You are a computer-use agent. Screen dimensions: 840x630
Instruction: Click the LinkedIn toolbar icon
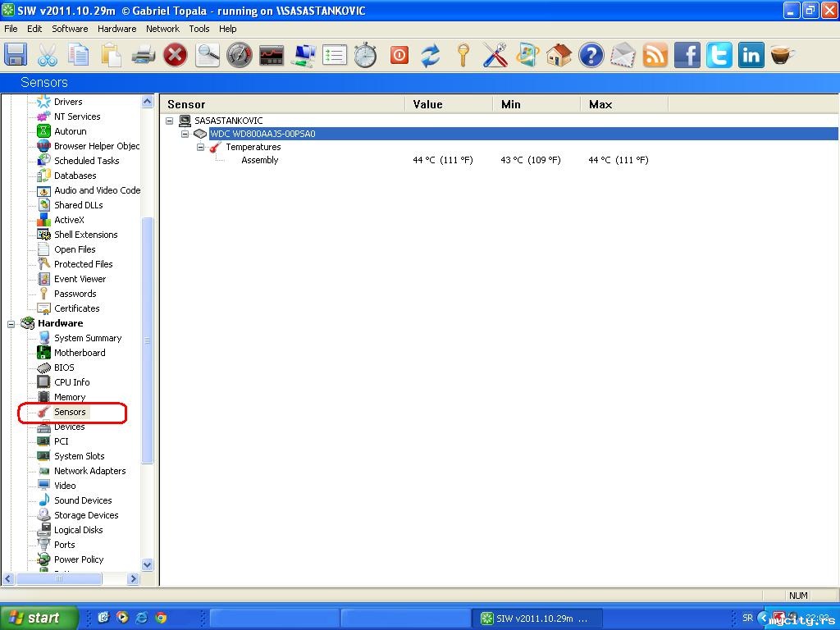pyautogui.click(x=751, y=55)
